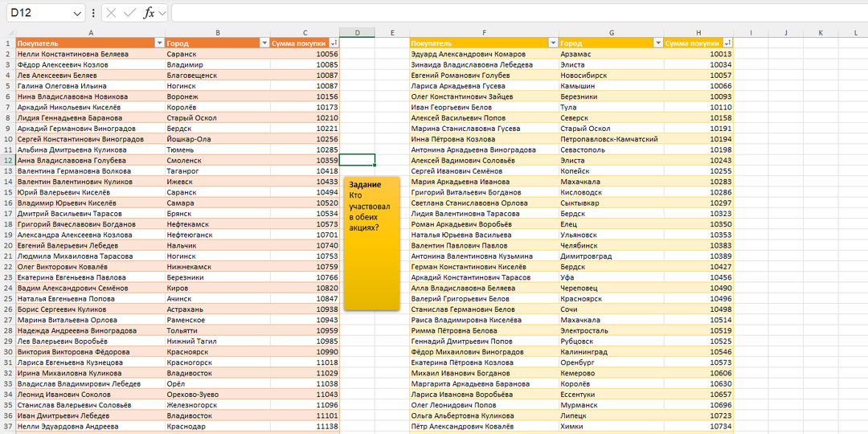Click the city cell Йошкар-Ола
868x434 pixels.
tap(218, 139)
